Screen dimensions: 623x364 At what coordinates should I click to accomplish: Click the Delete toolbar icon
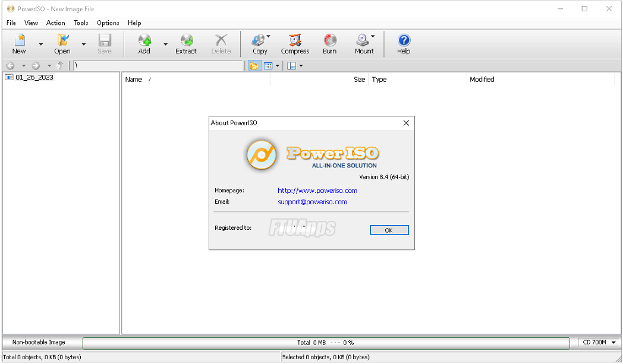(x=221, y=44)
